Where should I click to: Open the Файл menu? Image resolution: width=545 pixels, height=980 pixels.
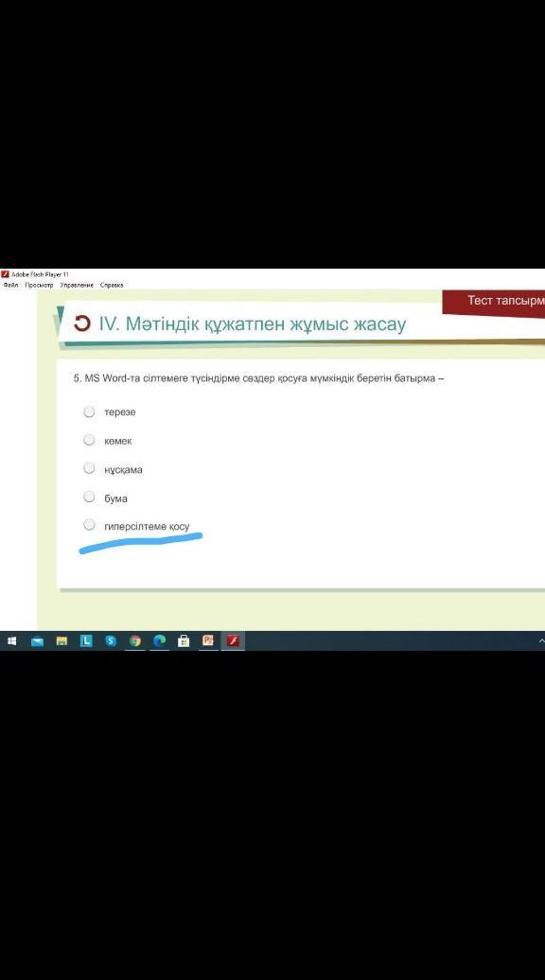10,285
